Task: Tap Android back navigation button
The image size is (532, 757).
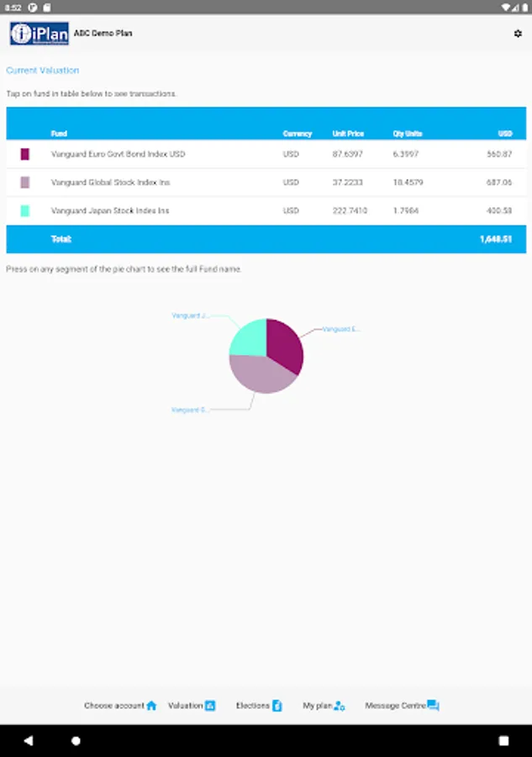Action: pos(29,740)
